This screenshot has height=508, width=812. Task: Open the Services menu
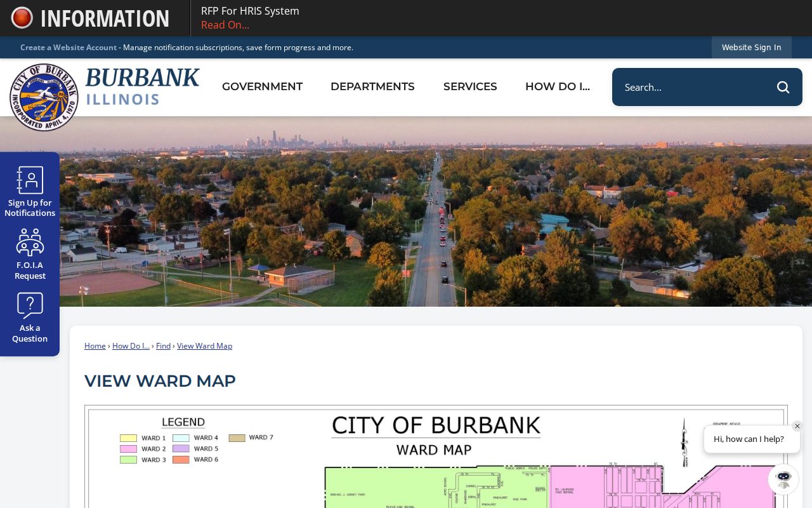coord(470,86)
